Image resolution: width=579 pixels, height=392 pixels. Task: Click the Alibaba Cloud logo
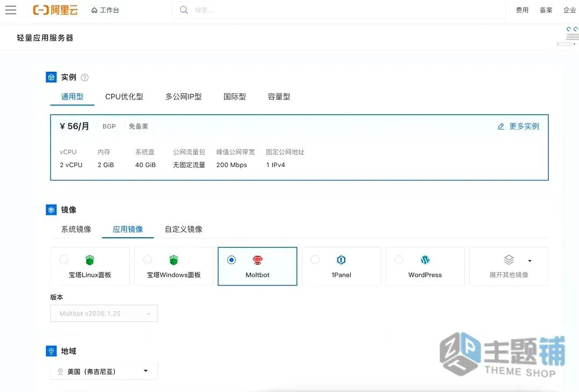[x=55, y=10]
